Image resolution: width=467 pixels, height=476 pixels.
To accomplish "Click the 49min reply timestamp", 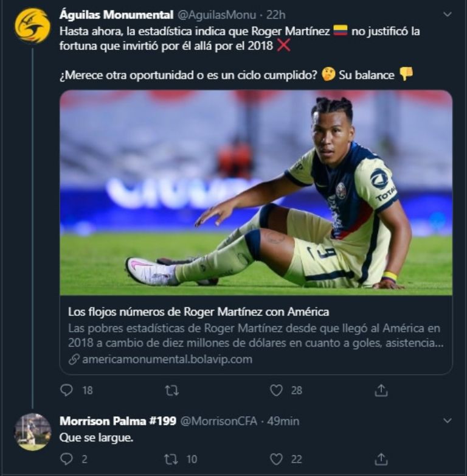I will pyautogui.click(x=283, y=421).
